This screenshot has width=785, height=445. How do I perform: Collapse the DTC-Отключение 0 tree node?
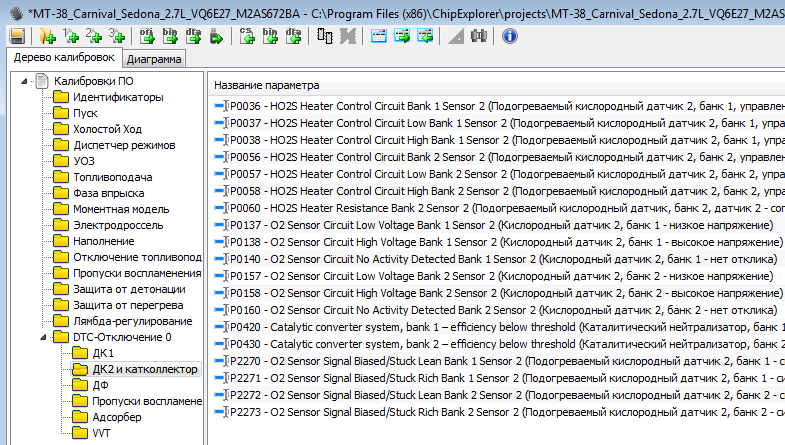point(42,337)
